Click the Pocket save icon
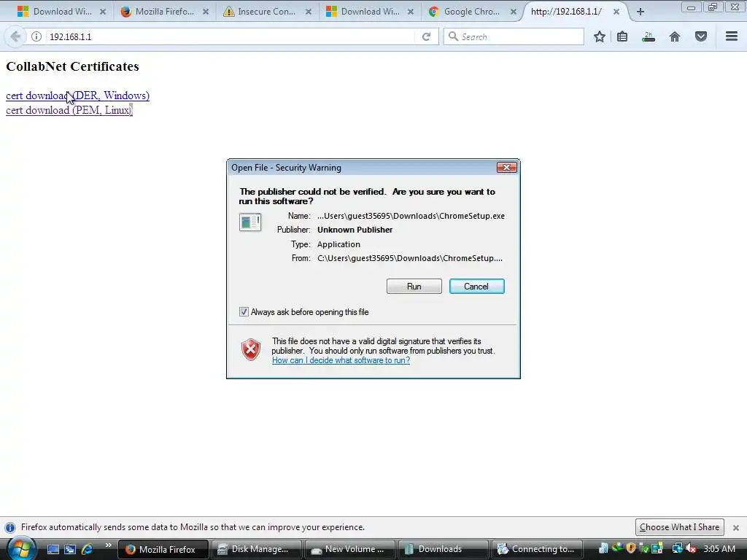This screenshot has width=747, height=560. (x=701, y=36)
